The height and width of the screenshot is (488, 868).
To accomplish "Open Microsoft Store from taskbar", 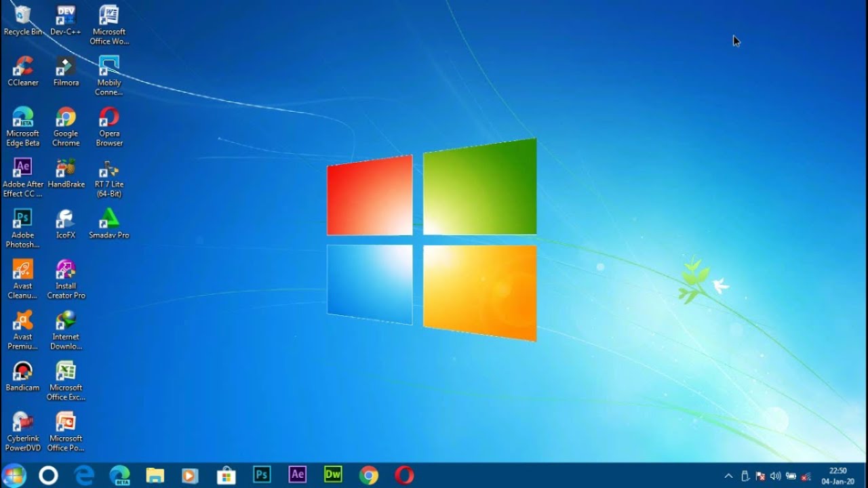I will tap(226, 475).
